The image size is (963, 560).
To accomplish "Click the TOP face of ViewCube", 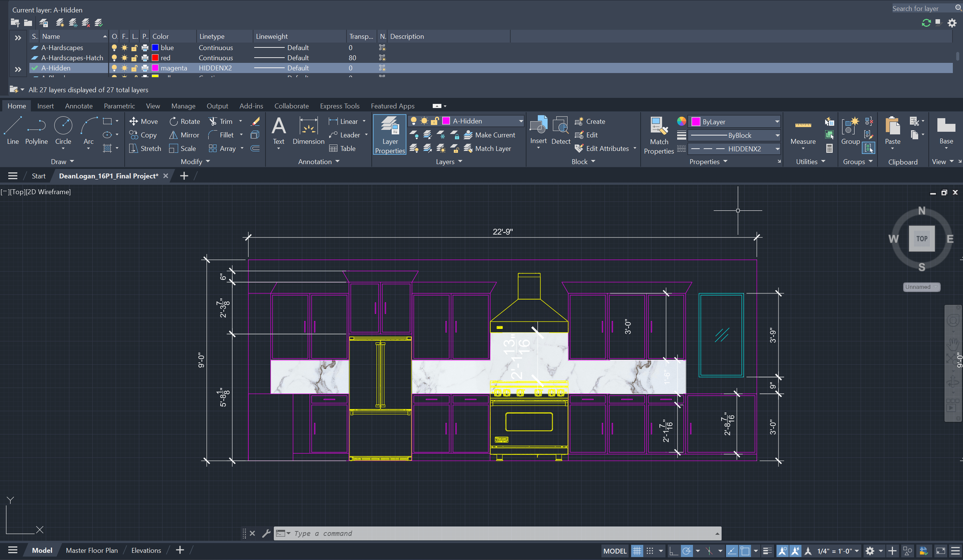I will point(921,239).
